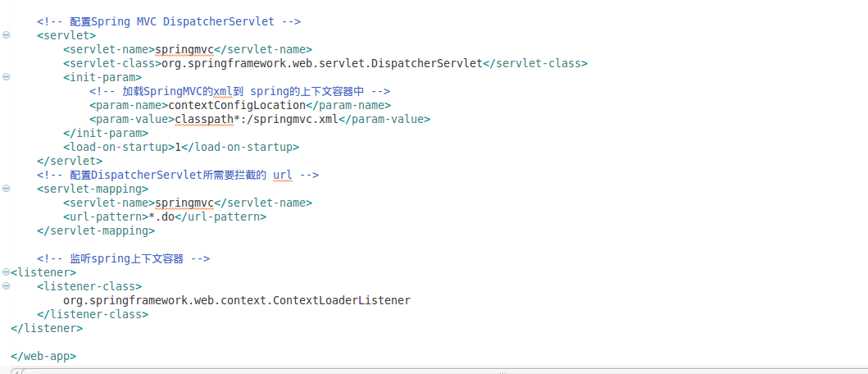868x374 pixels.
Task: Click 'springmvc' in the line above url-pattern
Action: [x=184, y=203]
